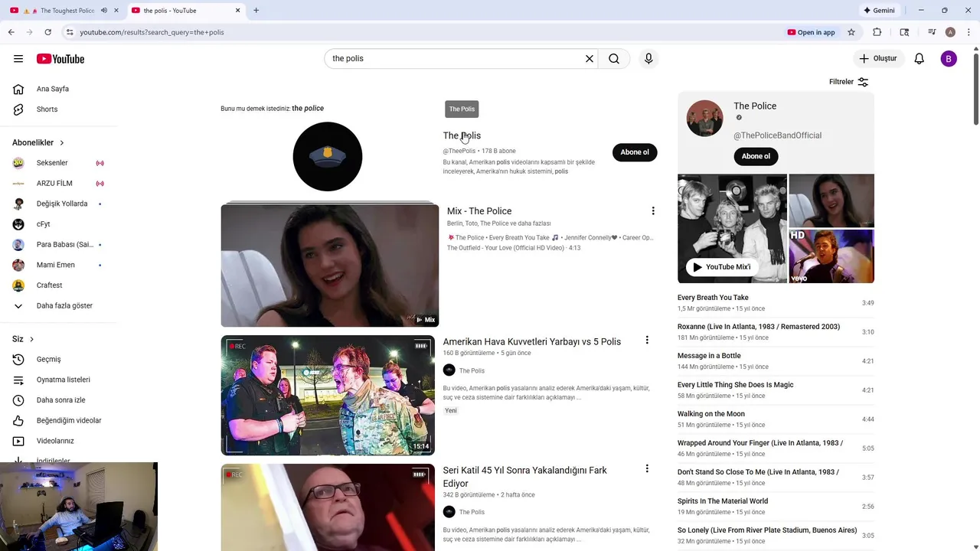This screenshot has width=980, height=551.
Task: Open options menu for Amerikan Hava Kuvvetleri video
Action: pyautogui.click(x=647, y=340)
